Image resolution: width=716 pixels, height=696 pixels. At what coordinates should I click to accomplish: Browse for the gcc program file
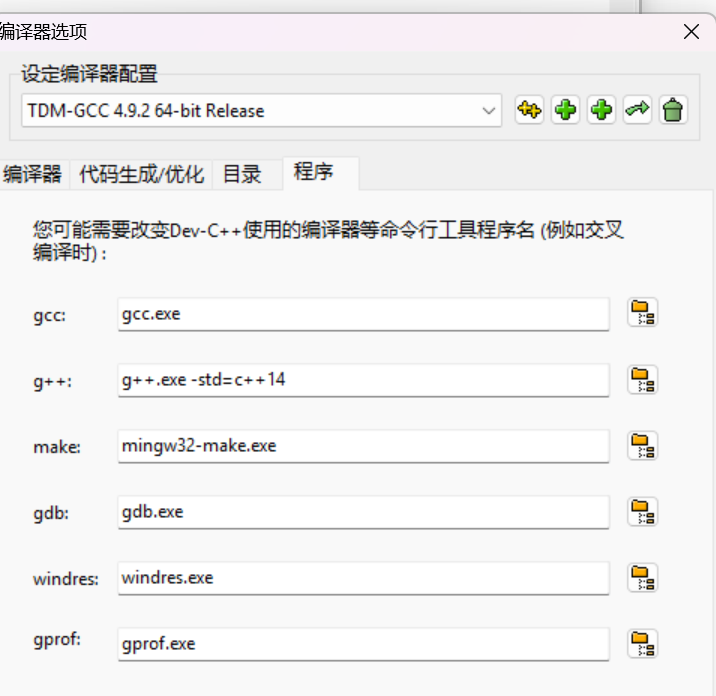coord(642,313)
